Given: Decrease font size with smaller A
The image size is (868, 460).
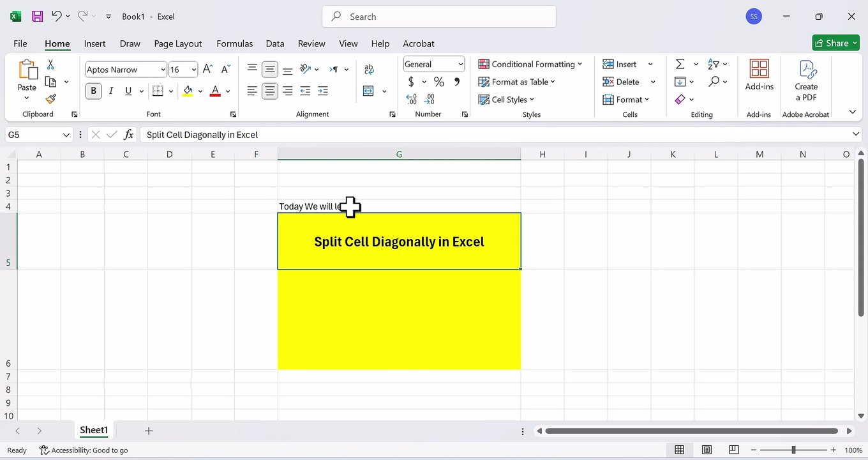Looking at the screenshot, I should pos(225,70).
